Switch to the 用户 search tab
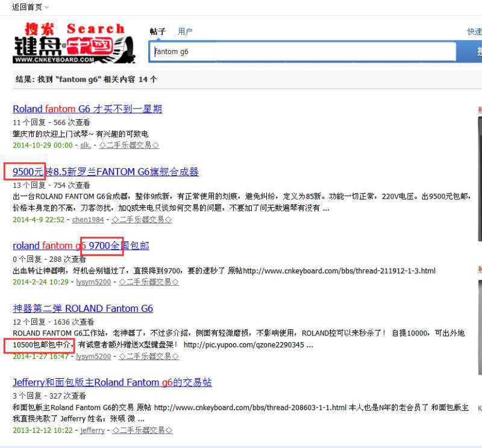The height and width of the screenshot is (448, 482). (x=185, y=31)
